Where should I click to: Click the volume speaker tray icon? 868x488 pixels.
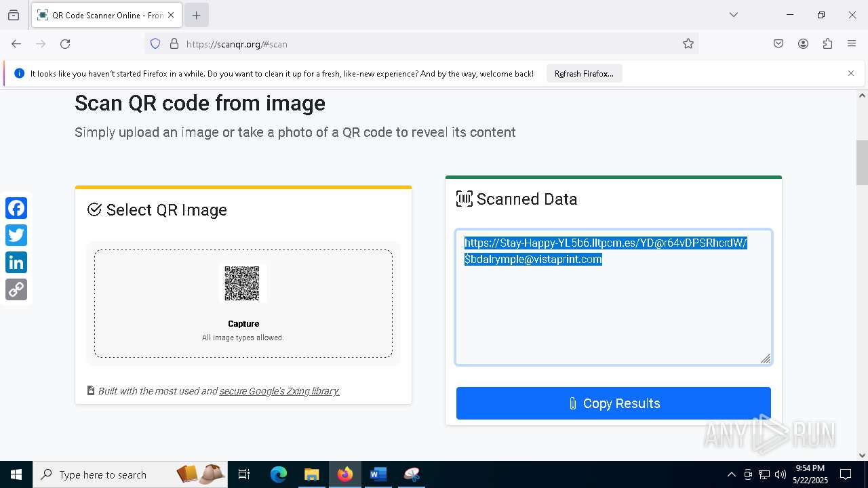coord(781,474)
